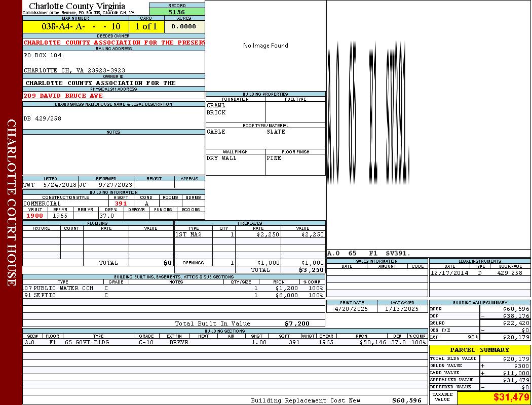The height and width of the screenshot is (405, 532).
Task: Click the record number 5156
Action: [x=177, y=12]
